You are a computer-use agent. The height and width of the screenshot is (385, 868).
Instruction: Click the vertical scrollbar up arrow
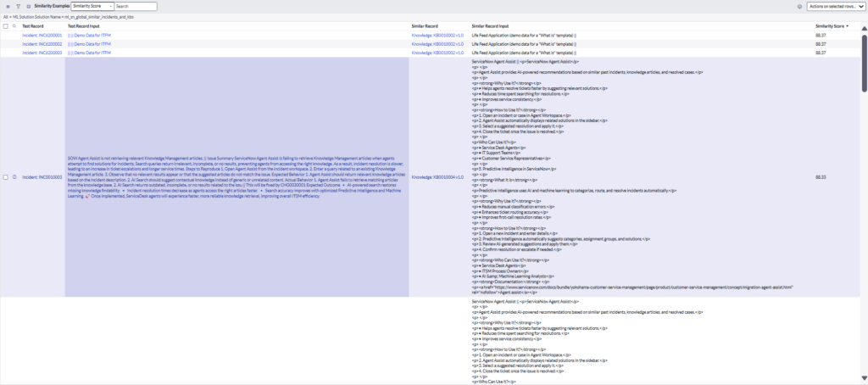864,28
